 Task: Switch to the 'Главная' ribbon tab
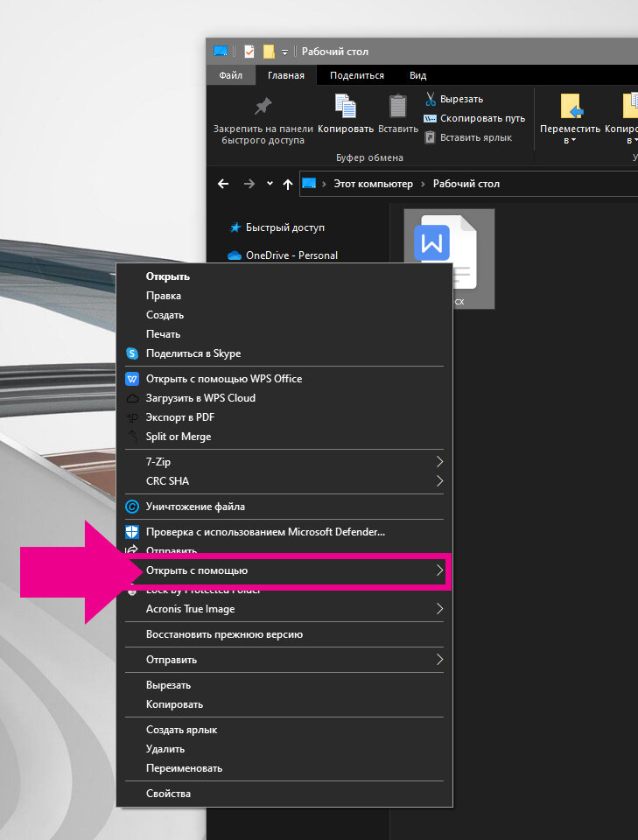[x=286, y=75]
